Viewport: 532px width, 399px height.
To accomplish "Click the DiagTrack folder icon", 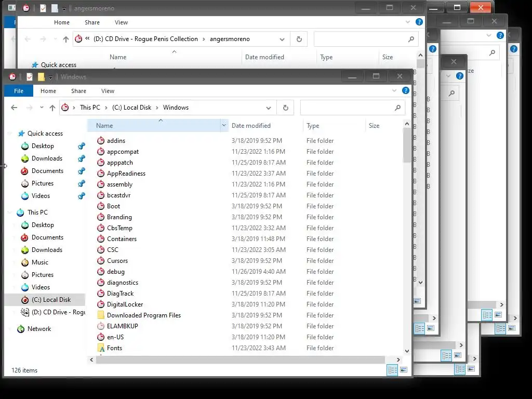I will pos(101,294).
